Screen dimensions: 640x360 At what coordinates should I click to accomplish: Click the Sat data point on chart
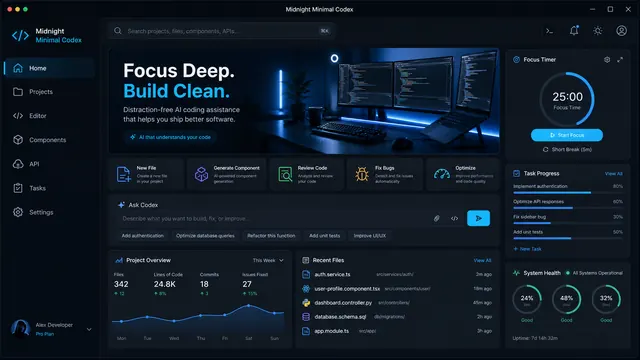(x=249, y=305)
